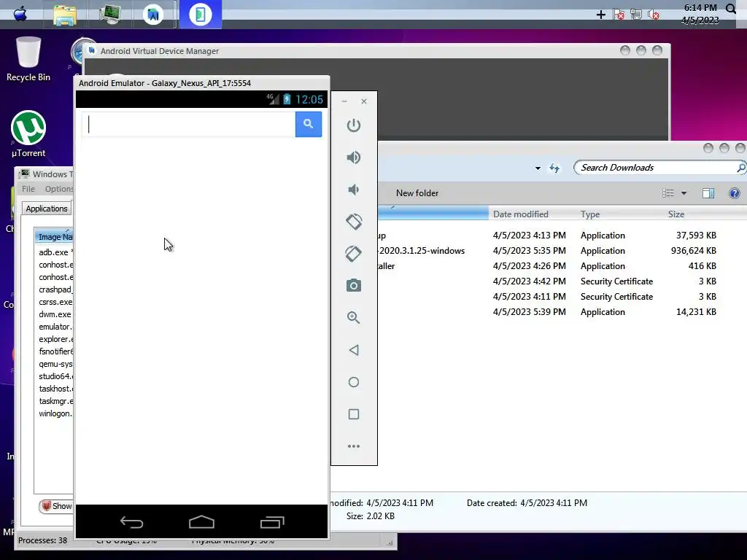Select the file ending 2020.3.1.25-windows

click(x=548, y=251)
